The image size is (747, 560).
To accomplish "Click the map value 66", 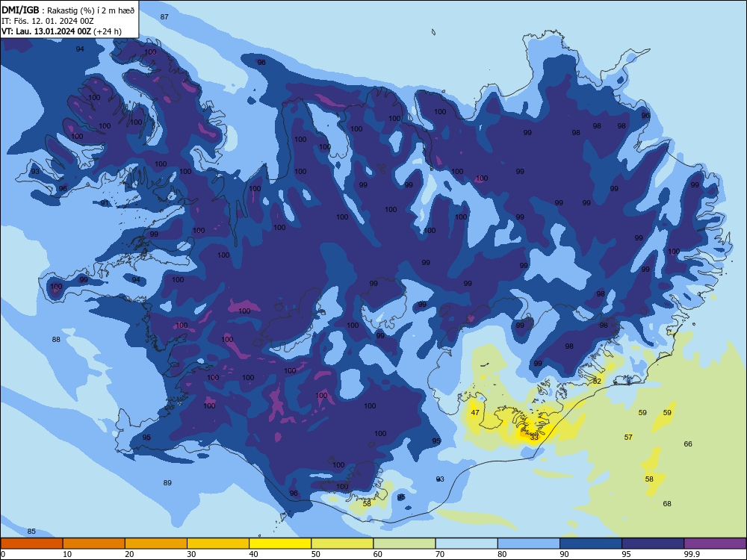I will [688, 444].
